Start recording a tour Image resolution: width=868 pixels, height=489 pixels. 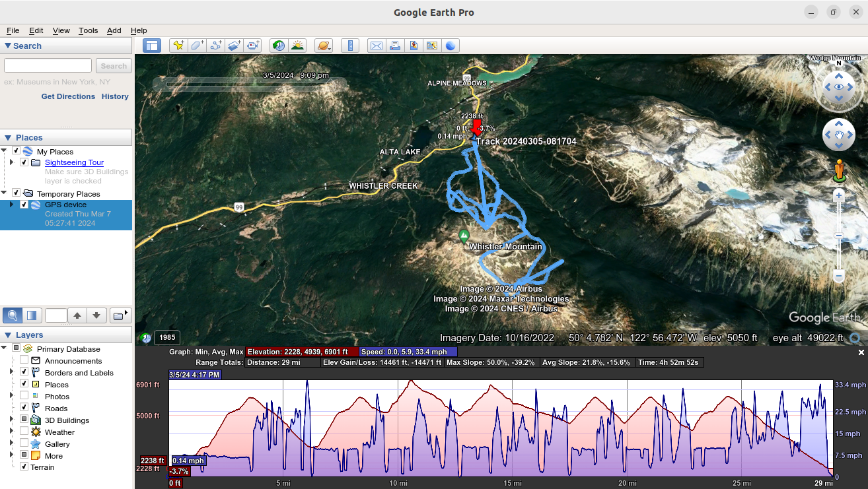(253, 46)
